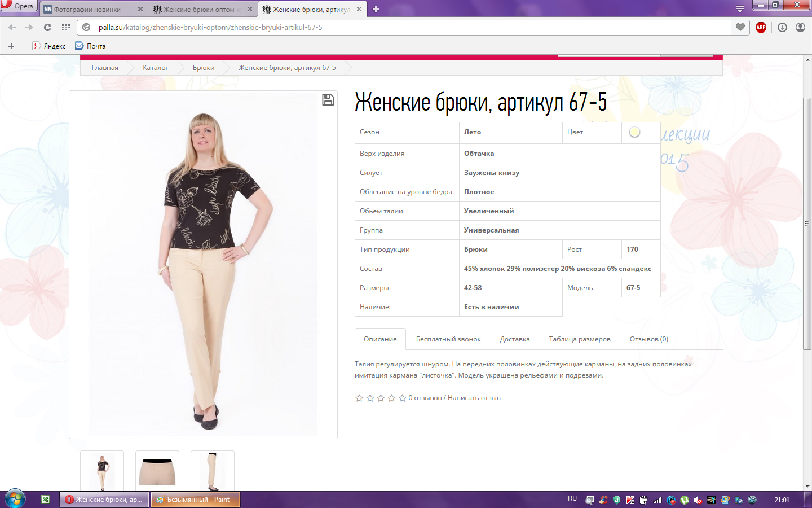The width and height of the screenshot is (812, 508).
Task: Click the Написать отзыв link
Action: pyautogui.click(x=474, y=398)
